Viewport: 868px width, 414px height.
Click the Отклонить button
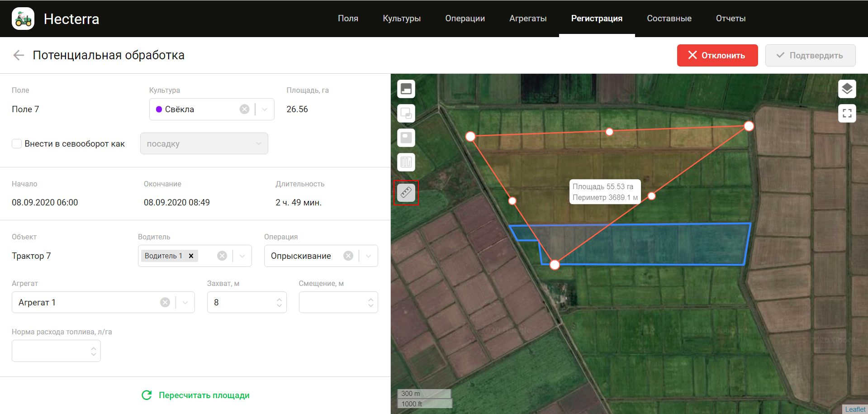point(717,55)
